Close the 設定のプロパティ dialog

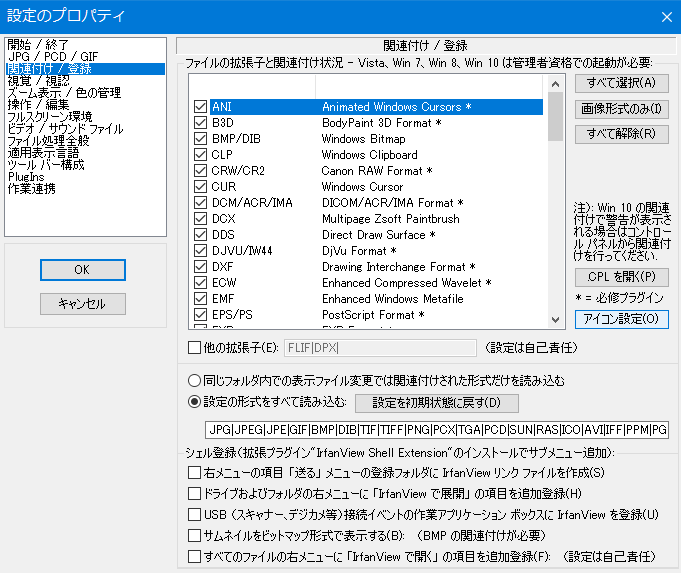click(667, 17)
